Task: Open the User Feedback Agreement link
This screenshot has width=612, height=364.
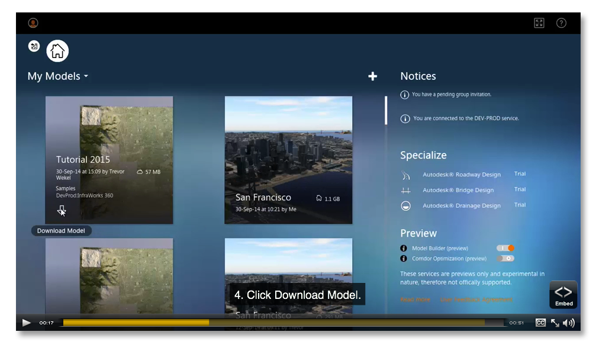Action: point(476,299)
